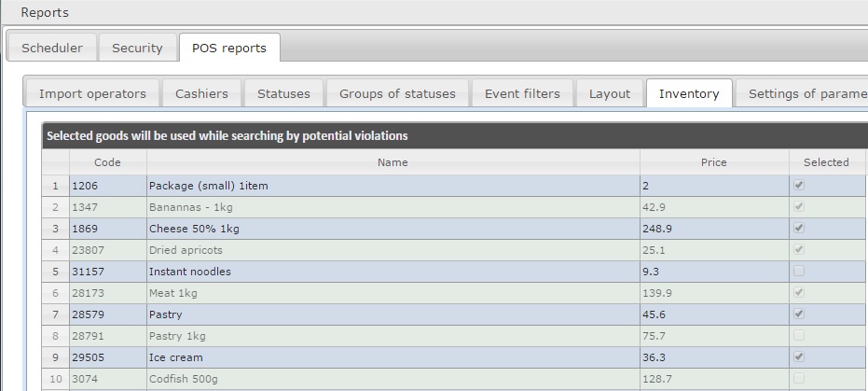
Task: Enable Selected checkbox for Instant noodles
Action: pyautogui.click(x=799, y=271)
